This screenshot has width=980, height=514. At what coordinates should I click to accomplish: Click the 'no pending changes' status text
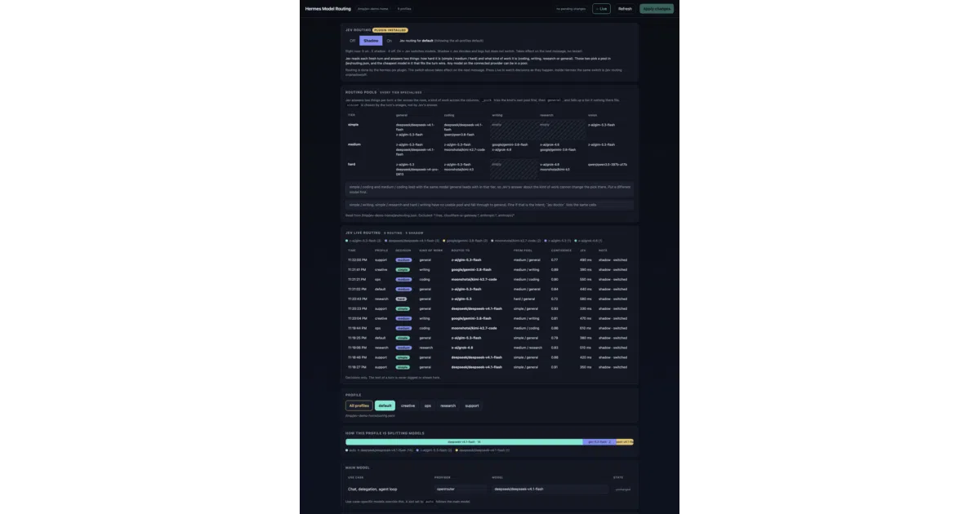(571, 9)
